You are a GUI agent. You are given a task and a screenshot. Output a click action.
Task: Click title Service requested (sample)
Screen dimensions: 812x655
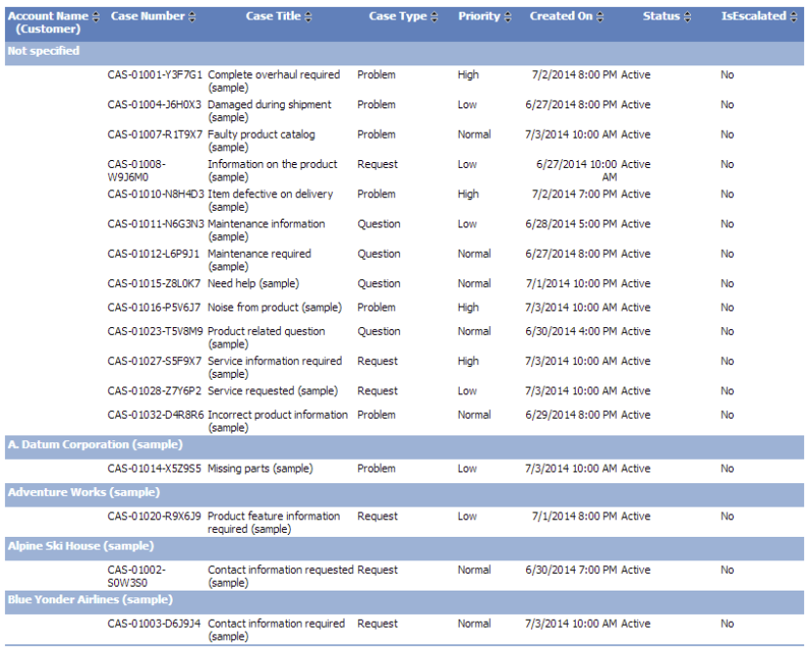pos(273,390)
